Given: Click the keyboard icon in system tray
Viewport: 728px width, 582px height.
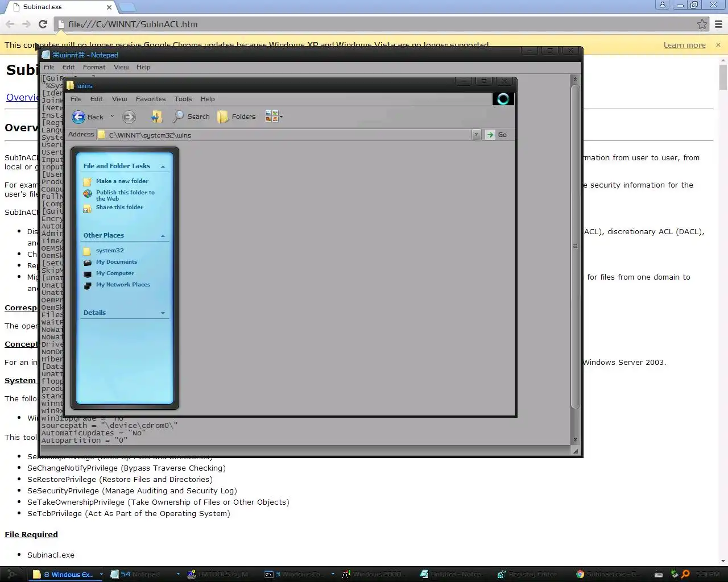Looking at the screenshot, I should coord(659,575).
